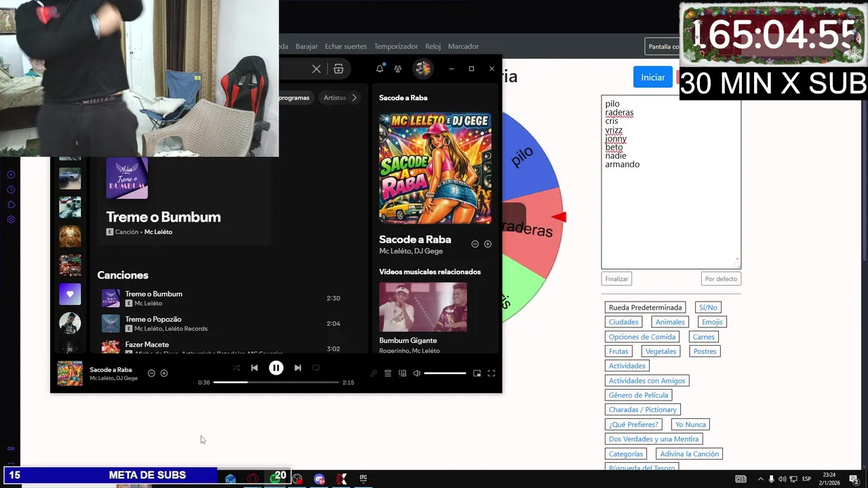Select the Artistas filter chip
This screenshot has height=488, width=868.
tap(335, 98)
